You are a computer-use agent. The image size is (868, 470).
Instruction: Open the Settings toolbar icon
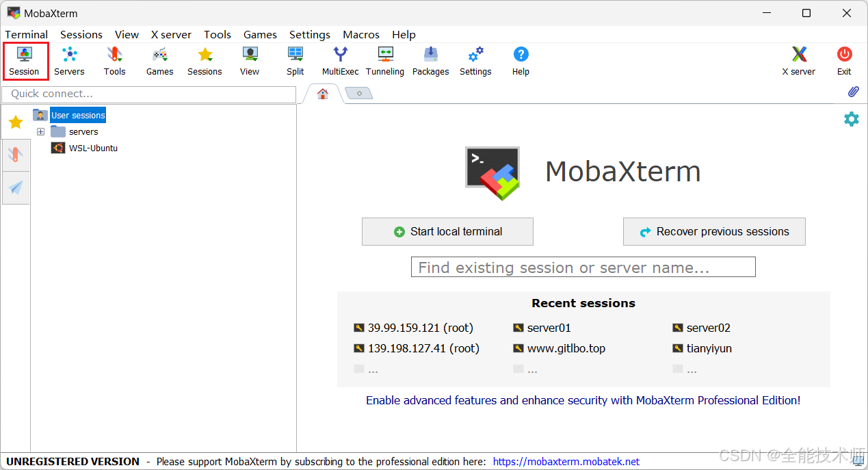(475, 61)
